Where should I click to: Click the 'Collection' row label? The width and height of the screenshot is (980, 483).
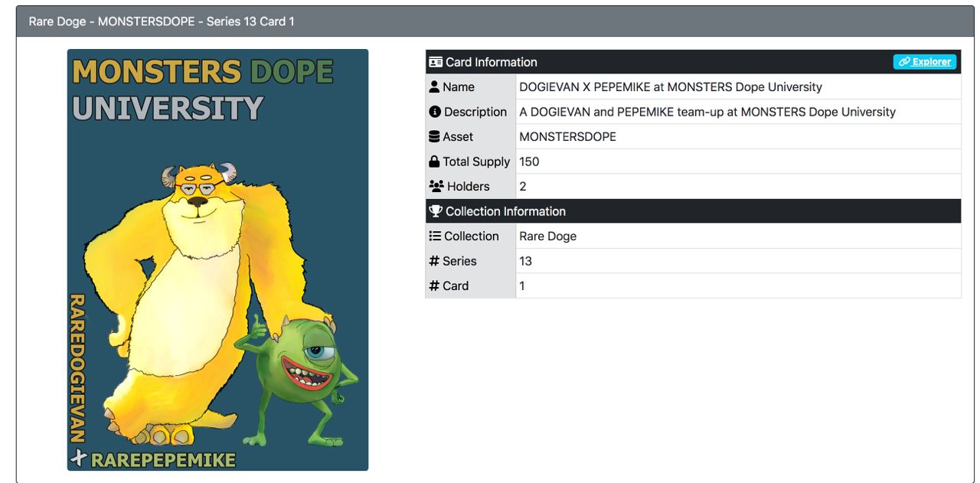[472, 237]
